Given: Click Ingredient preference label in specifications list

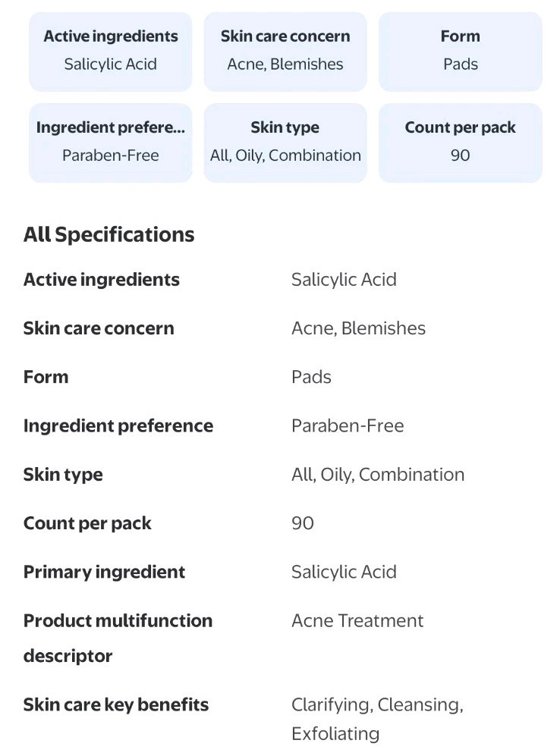Looking at the screenshot, I should (x=118, y=425).
